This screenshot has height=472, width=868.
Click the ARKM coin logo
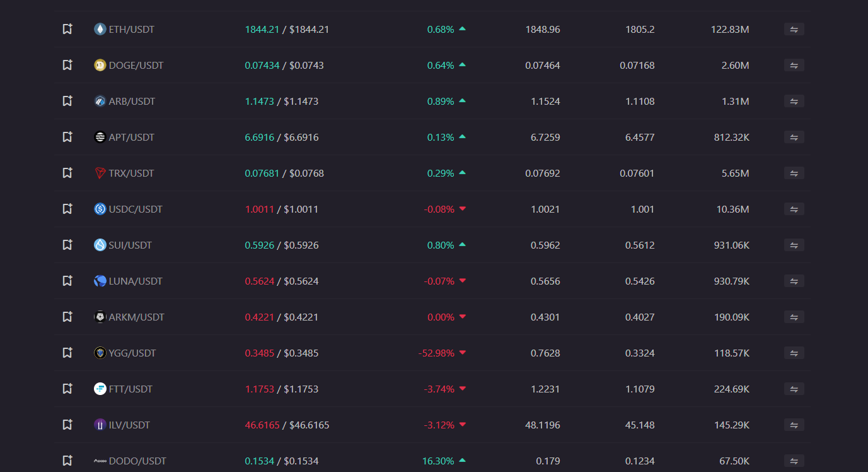click(x=100, y=317)
